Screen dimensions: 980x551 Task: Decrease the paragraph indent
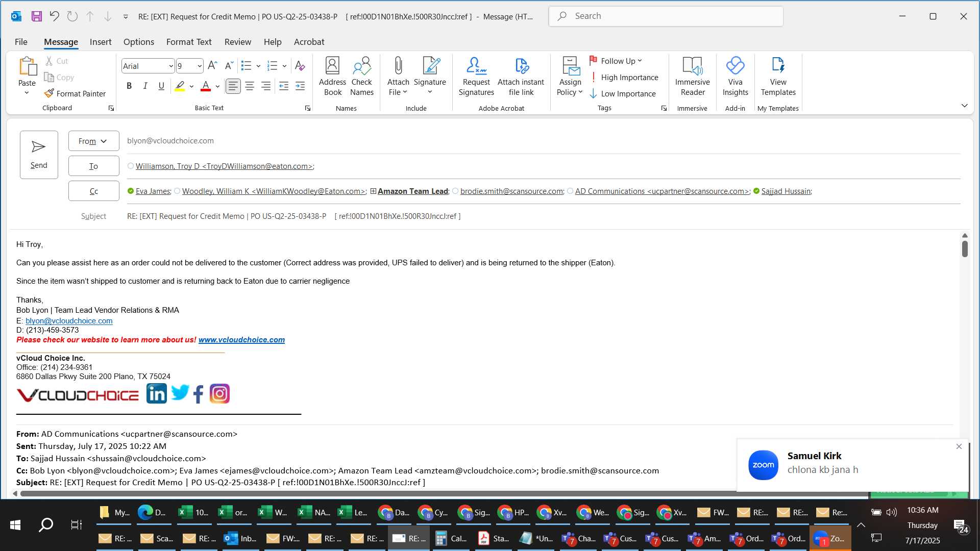284,86
